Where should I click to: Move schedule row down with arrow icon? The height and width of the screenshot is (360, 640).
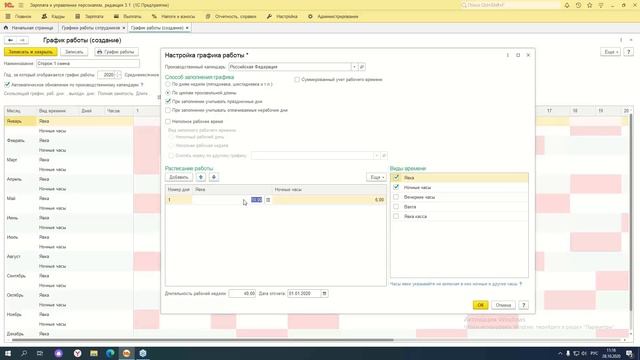coord(213,177)
